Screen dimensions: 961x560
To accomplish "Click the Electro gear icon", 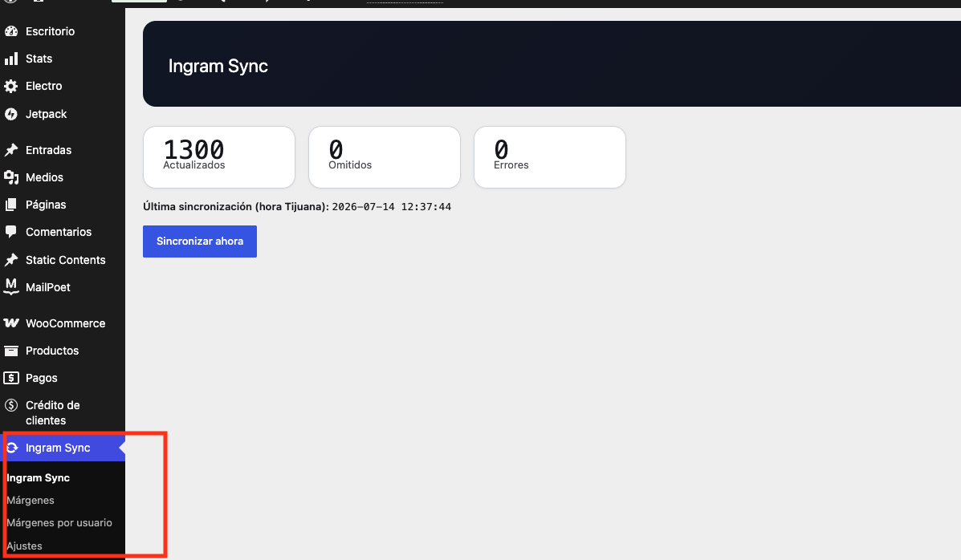I will tap(11, 87).
